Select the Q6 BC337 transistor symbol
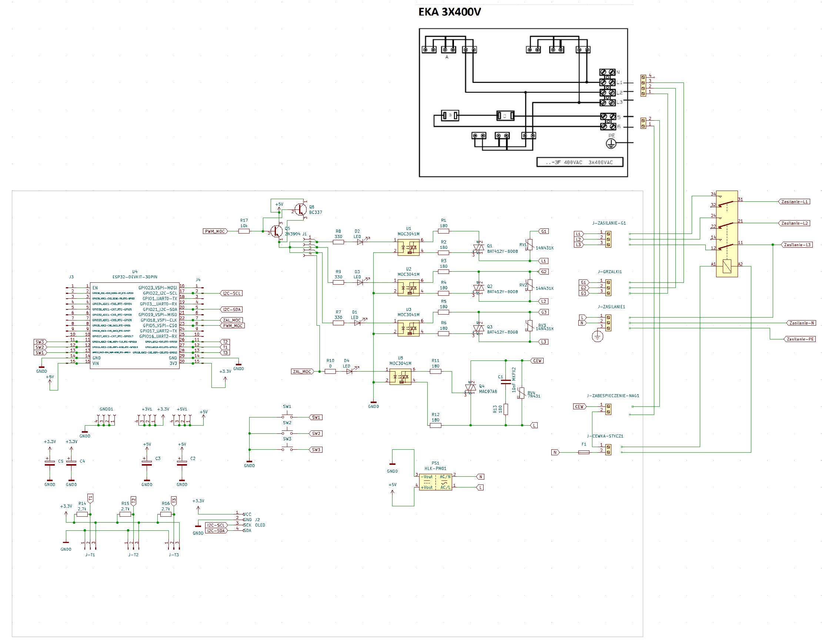822x644 pixels. point(300,209)
